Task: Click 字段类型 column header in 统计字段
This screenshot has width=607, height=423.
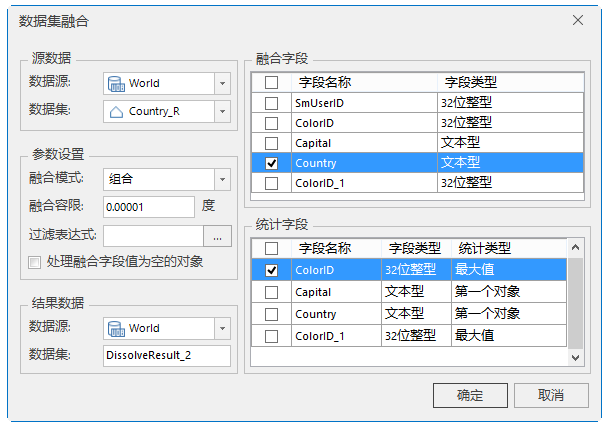Action: (x=415, y=248)
